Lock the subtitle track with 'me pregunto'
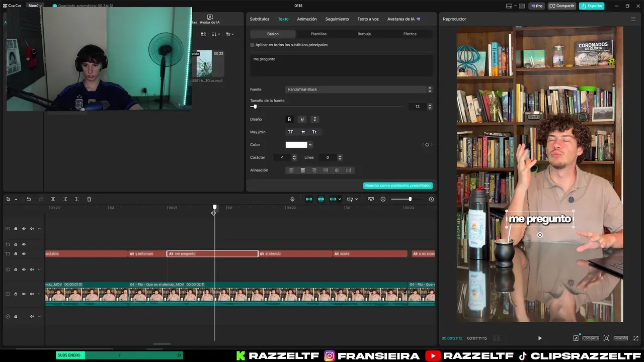The image size is (644, 362). point(16,254)
